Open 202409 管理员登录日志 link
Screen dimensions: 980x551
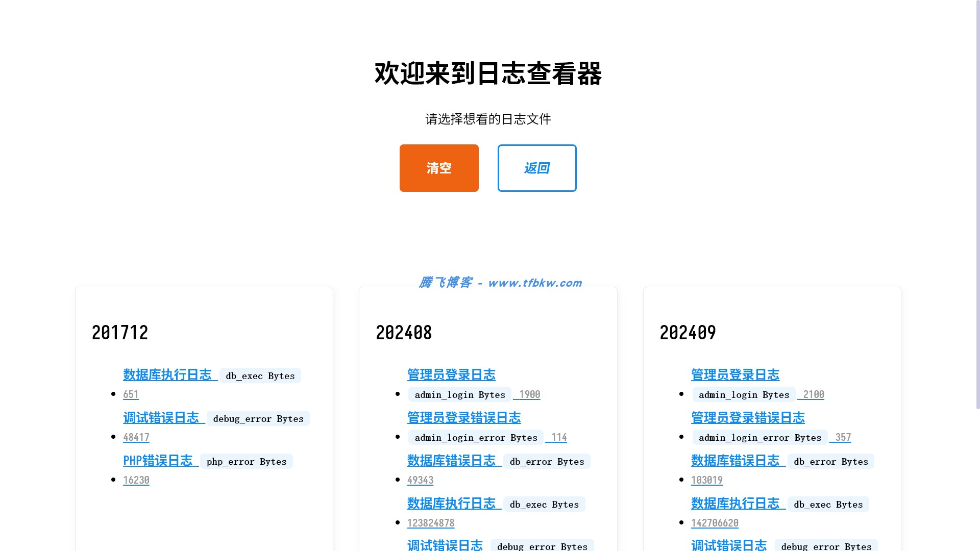735,375
